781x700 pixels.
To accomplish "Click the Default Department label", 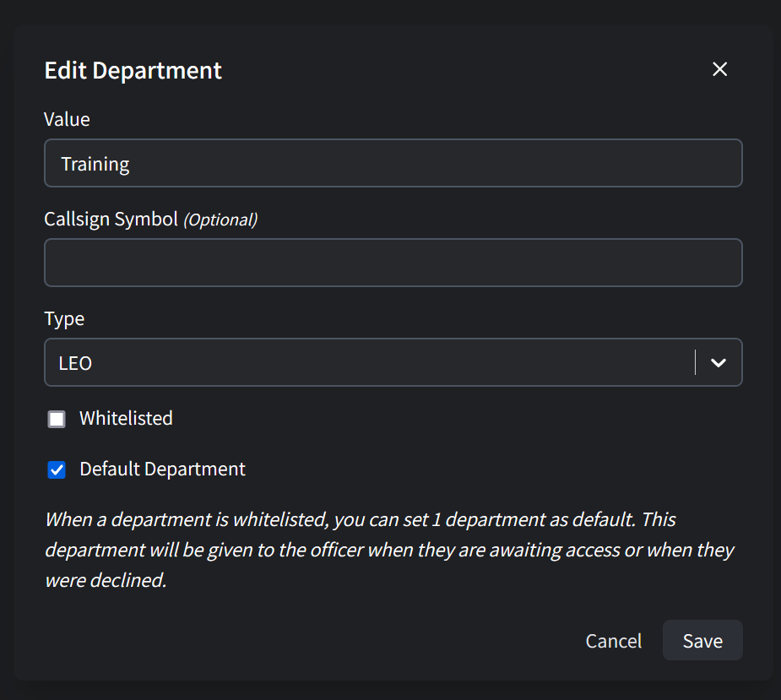I will 161,469.
